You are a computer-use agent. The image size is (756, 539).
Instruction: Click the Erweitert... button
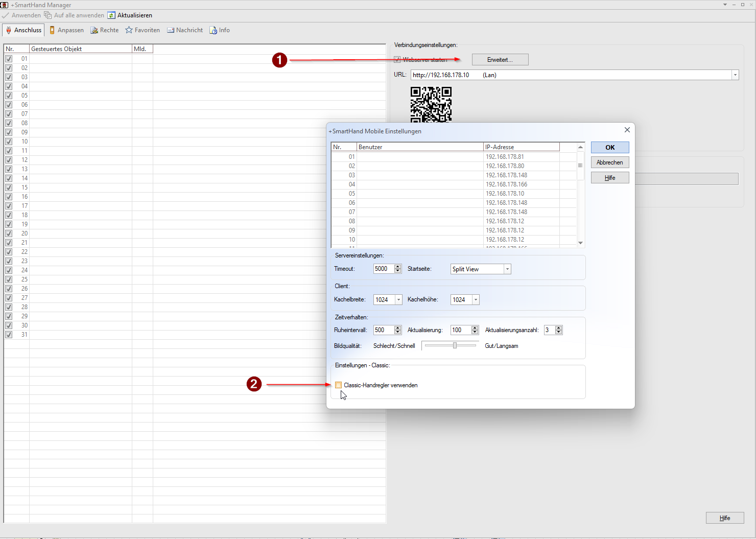coord(500,60)
